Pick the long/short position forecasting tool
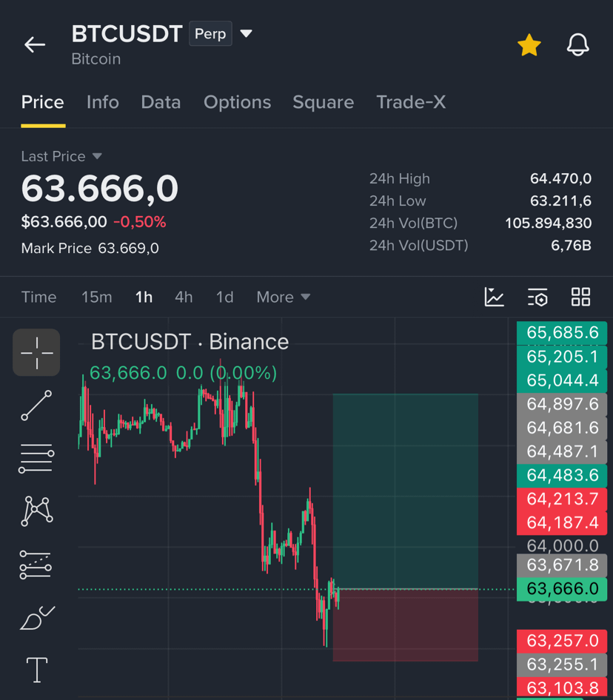The image size is (613, 700). tap(36, 565)
